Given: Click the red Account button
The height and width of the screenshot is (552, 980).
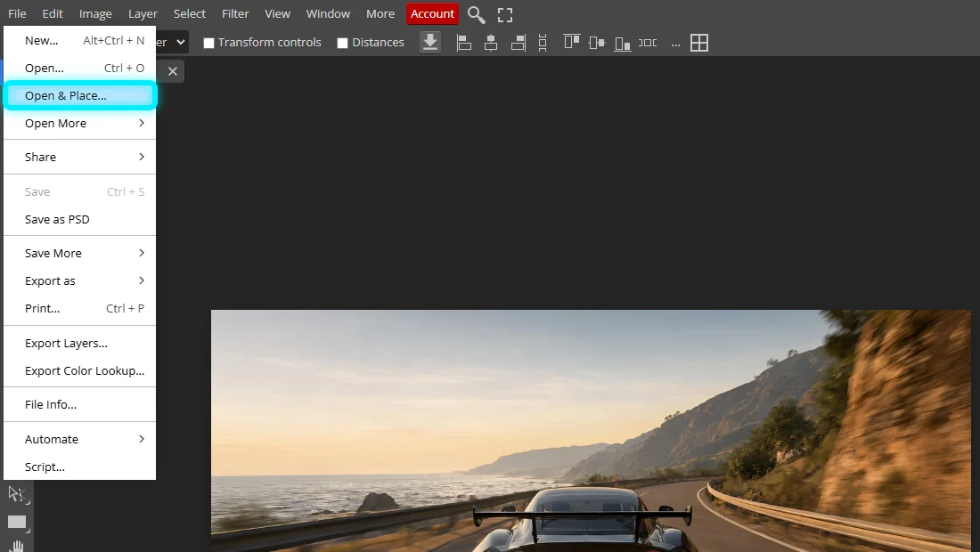Looking at the screenshot, I should 432,13.
